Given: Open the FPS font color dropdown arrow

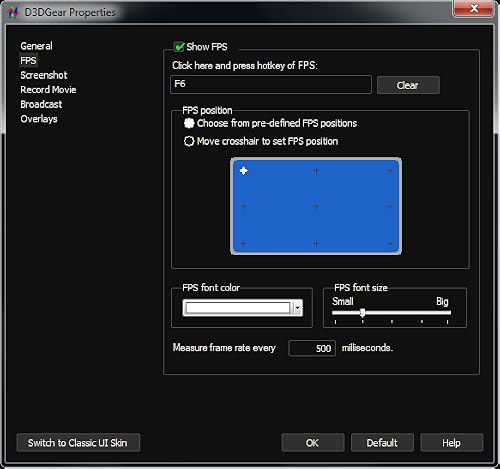Looking at the screenshot, I should [x=298, y=308].
